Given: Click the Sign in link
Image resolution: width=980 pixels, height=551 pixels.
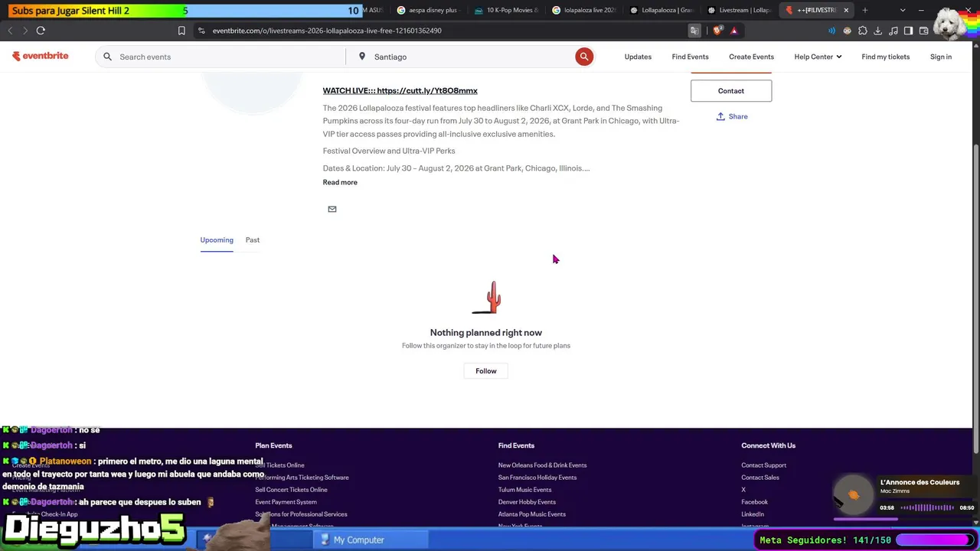Looking at the screenshot, I should point(941,57).
